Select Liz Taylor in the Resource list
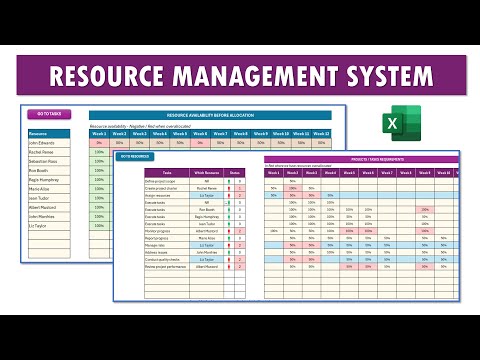This screenshot has width=480, height=360. (x=49, y=226)
